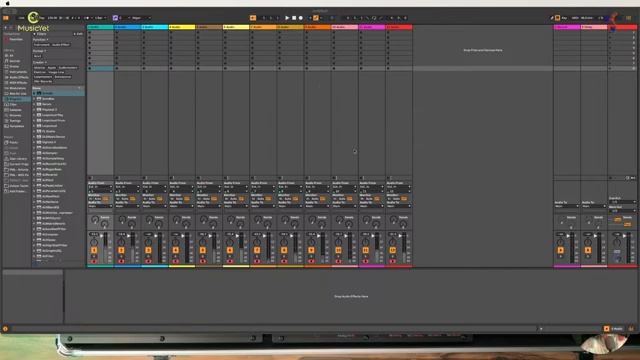Set track 1 Monitor to Off
Image resolution: width=640 pixels, height=360 pixels.
[106, 199]
